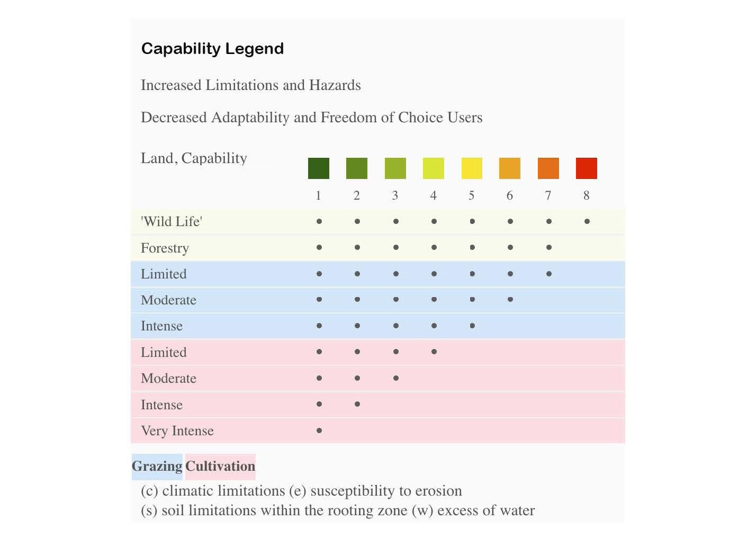This screenshot has height=547, width=756.
Task: Select the red class 8 color swatch
Action: pos(587,168)
